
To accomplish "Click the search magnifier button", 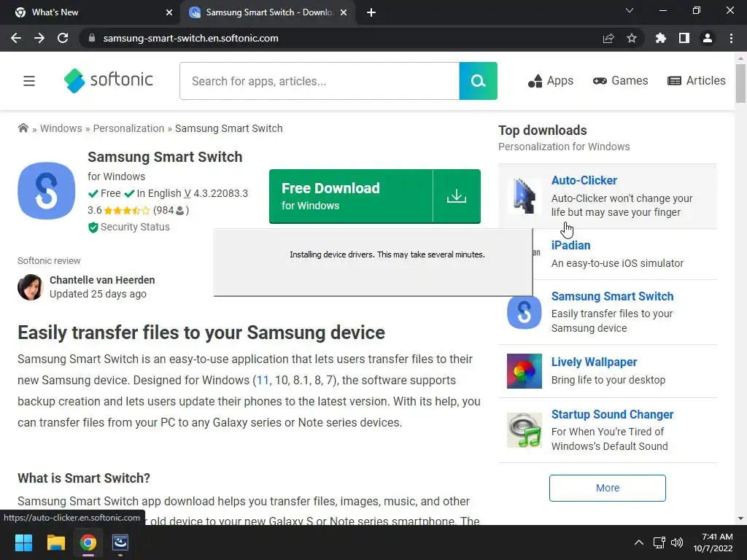I will click(x=478, y=81).
